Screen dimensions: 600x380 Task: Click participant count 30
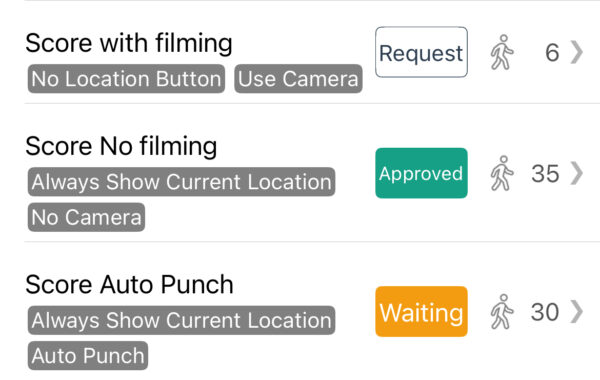click(x=545, y=312)
